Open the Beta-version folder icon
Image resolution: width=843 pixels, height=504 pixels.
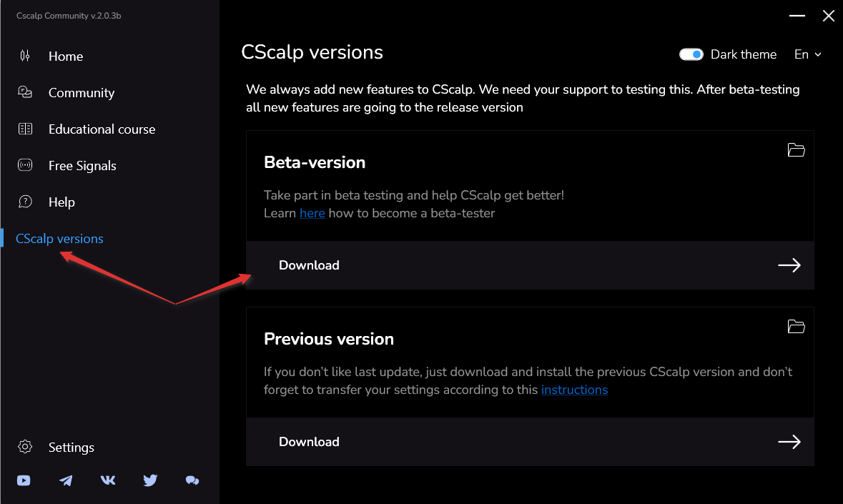(796, 150)
